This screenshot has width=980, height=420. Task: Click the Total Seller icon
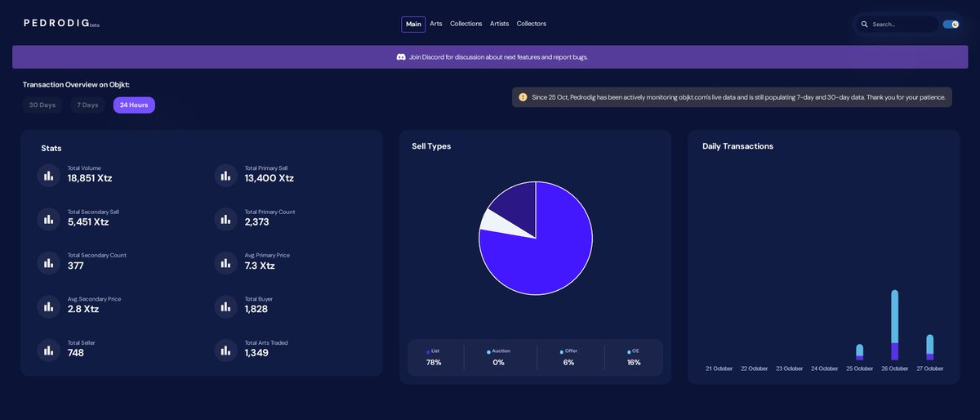click(49, 351)
